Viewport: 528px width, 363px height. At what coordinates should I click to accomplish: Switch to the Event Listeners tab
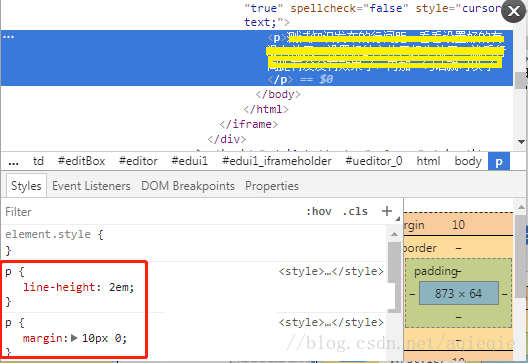(91, 186)
